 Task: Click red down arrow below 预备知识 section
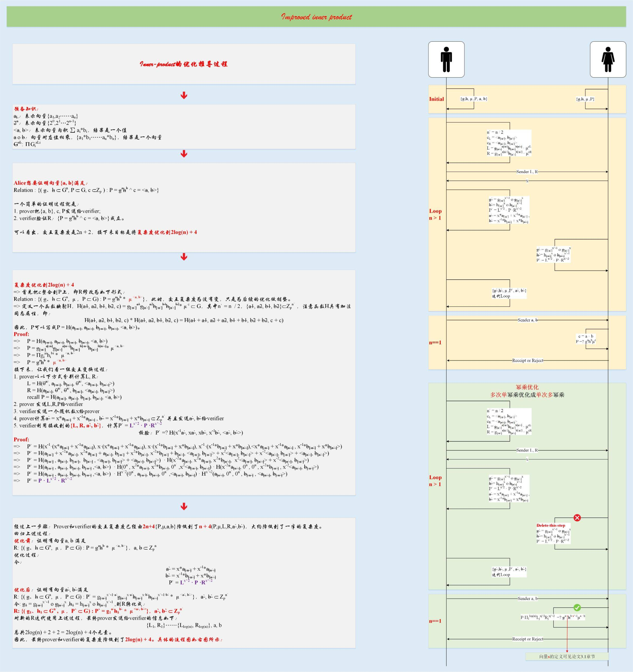tap(184, 154)
